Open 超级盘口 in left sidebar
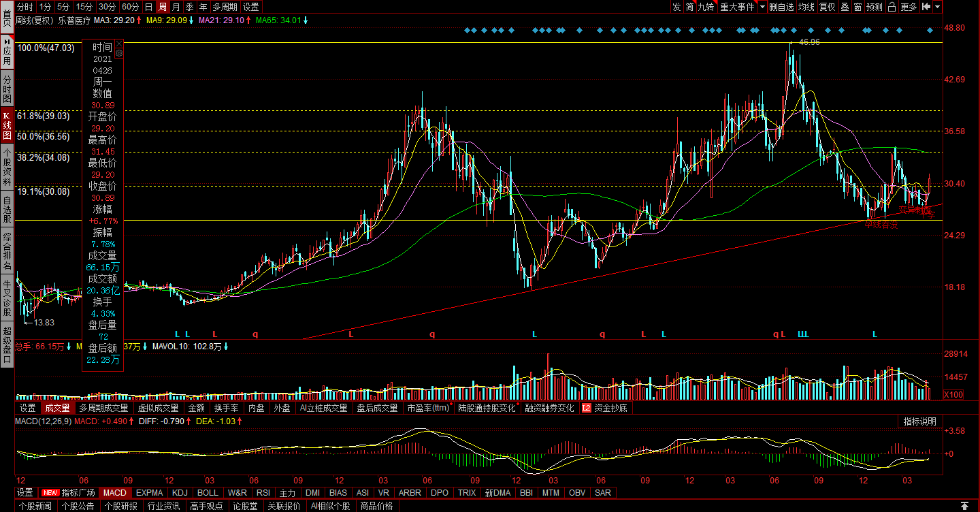Image resolution: width=980 pixels, height=512 pixels. point(7,344)
